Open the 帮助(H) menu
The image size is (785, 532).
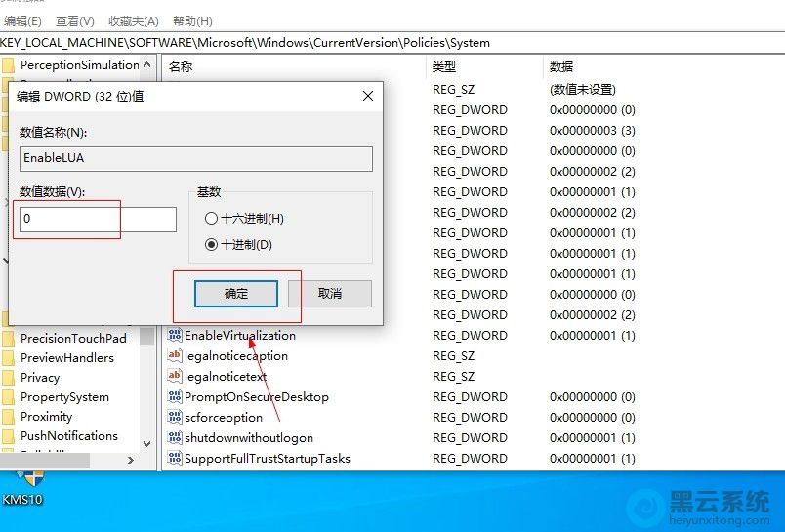pyautogui.click(x=192, y=21)
